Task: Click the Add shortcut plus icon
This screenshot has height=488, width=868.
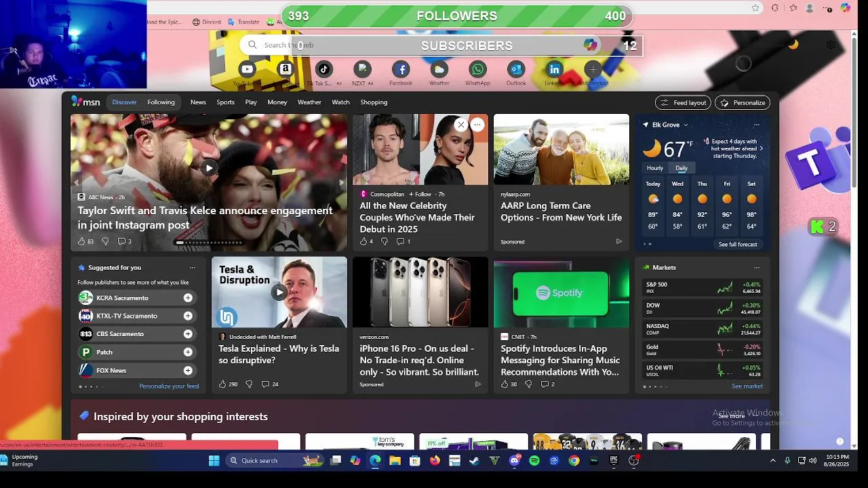Action: point(593,69)
